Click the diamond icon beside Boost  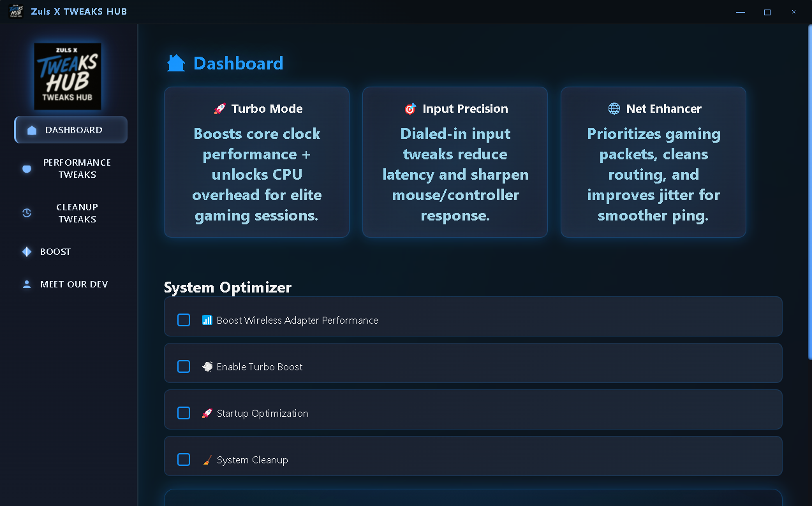click(x=27, y=252)
